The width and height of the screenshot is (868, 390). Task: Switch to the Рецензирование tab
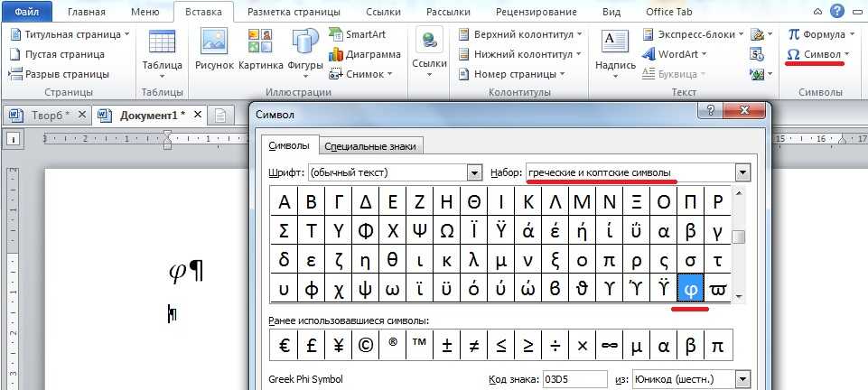point(536,12)
